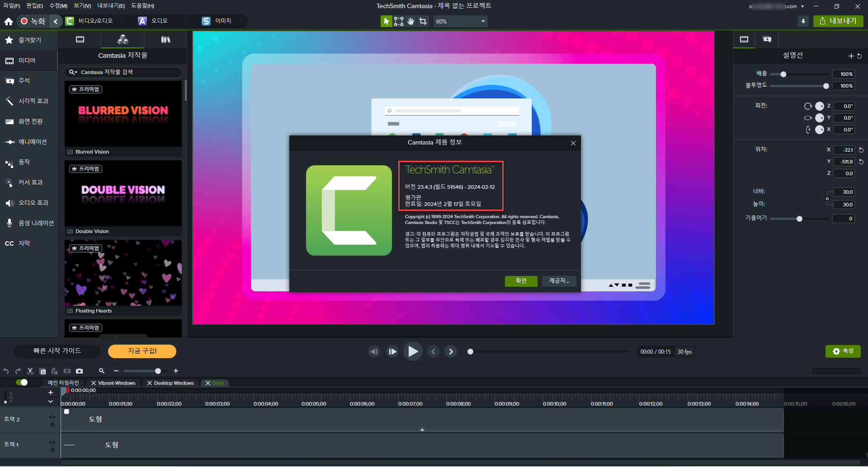The width and height of the screenshot is (868, 467).
Task: Click the download arrow icon near export
Action: pyautogui.click(x=803, y=21)
